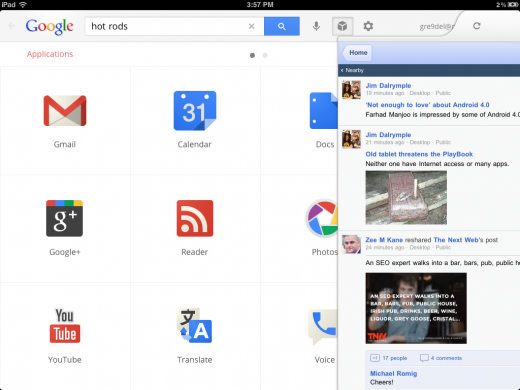Screen dimensions: 520x390
Task: Click the Gmail label text
Action: click(65, 144)
